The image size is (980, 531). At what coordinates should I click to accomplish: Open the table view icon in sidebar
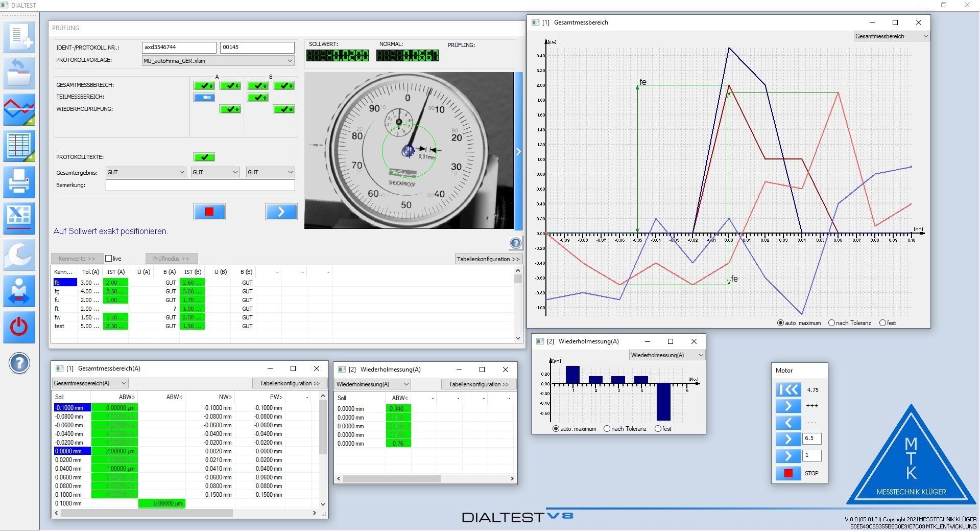[x=19, y=146]
